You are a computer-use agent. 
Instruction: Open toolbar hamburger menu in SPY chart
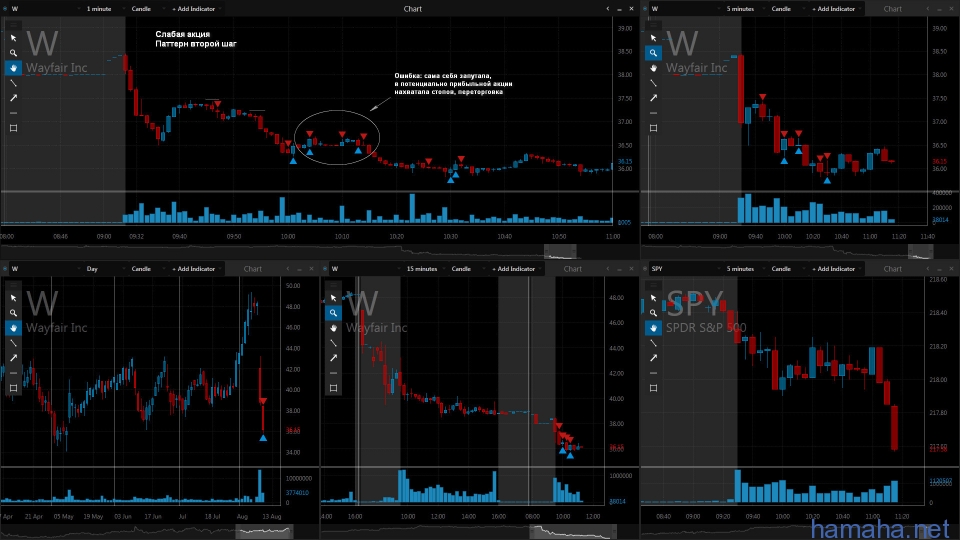point(653,285)
